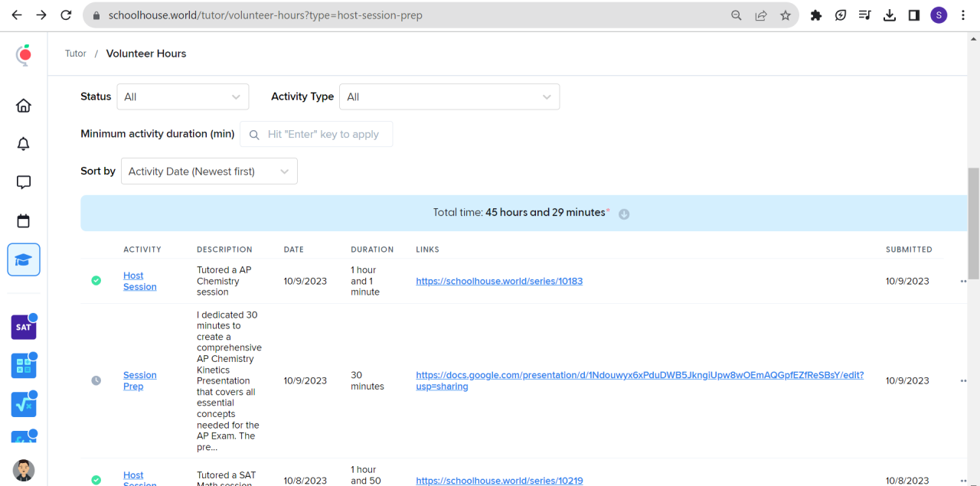
Task: Open more options for Session Prep row
Action: click(x=963, y=381)
